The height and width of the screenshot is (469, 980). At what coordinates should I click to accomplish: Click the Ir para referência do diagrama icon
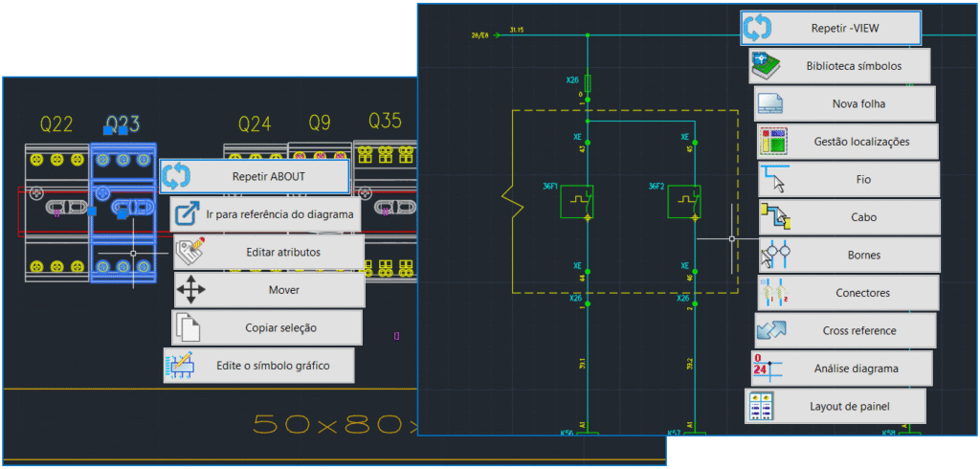point(189,214)
